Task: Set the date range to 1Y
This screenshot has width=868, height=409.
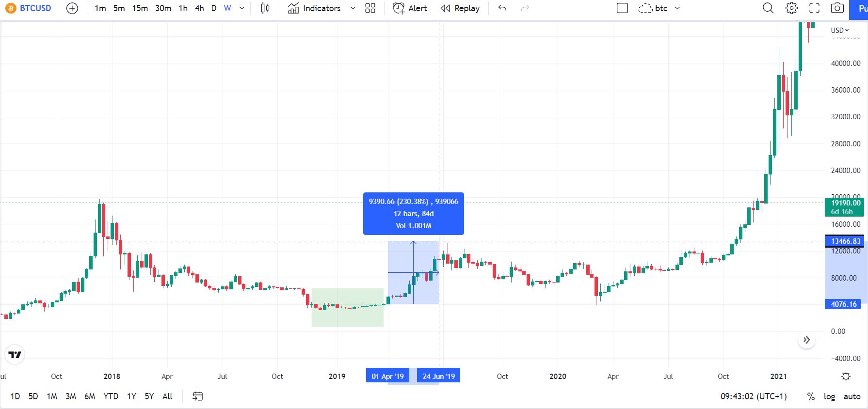Action: (x=131, y=396)
